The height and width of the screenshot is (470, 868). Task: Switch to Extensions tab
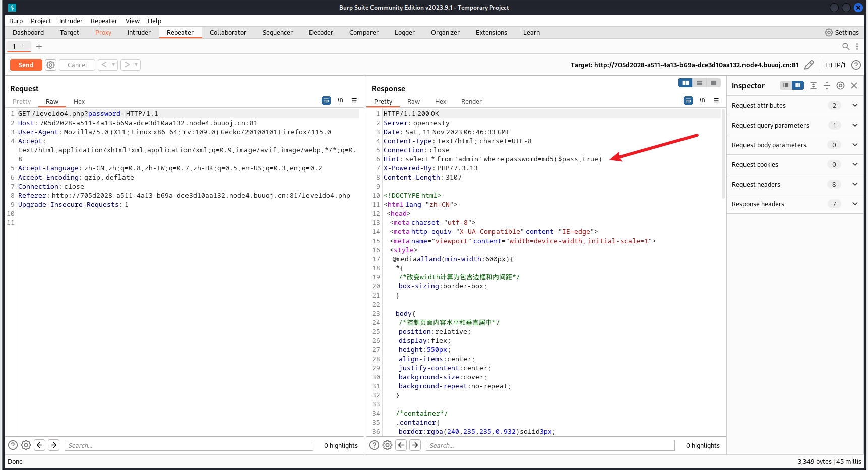pos(491,32)
